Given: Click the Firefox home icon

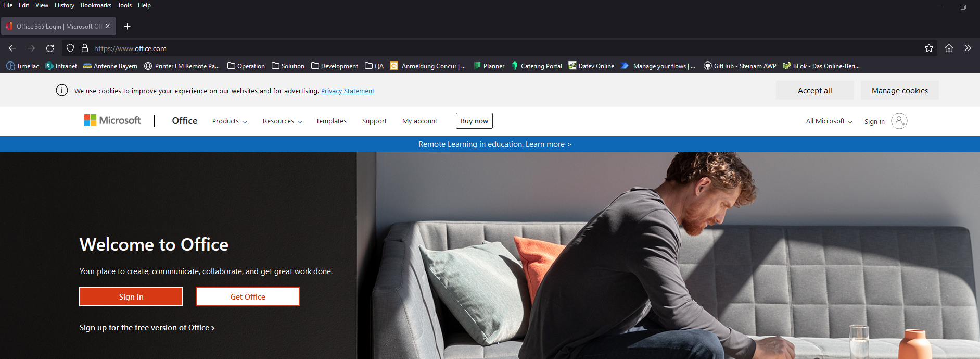Looking at the screenshot, I should [949, 48].
